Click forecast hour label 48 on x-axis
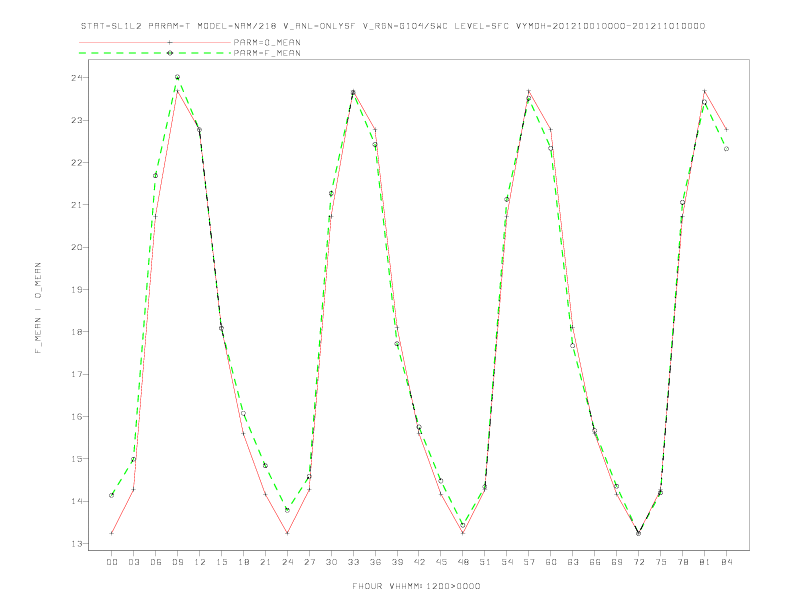 click(463, 562)
